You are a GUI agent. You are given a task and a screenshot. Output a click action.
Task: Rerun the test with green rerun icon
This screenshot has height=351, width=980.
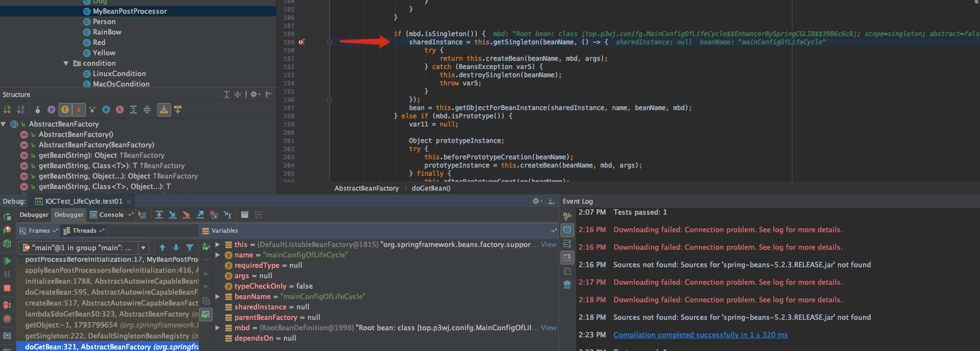click(7, 217)
